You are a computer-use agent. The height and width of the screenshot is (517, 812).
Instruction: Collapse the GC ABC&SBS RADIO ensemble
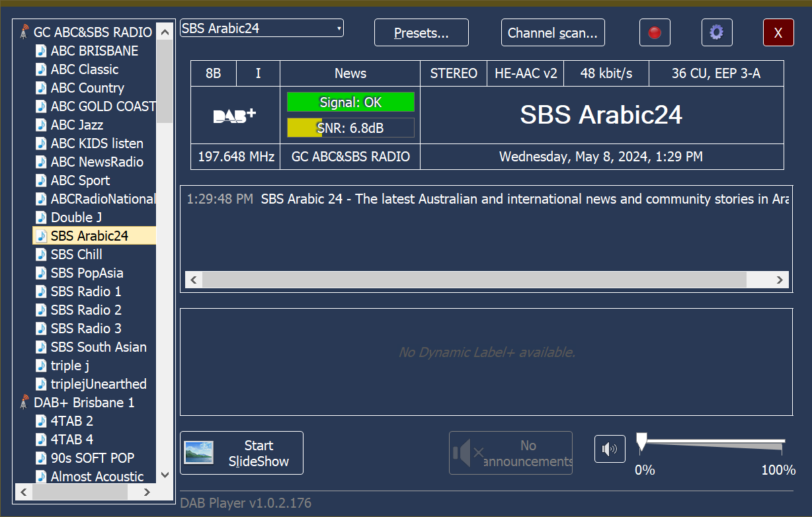93,32
